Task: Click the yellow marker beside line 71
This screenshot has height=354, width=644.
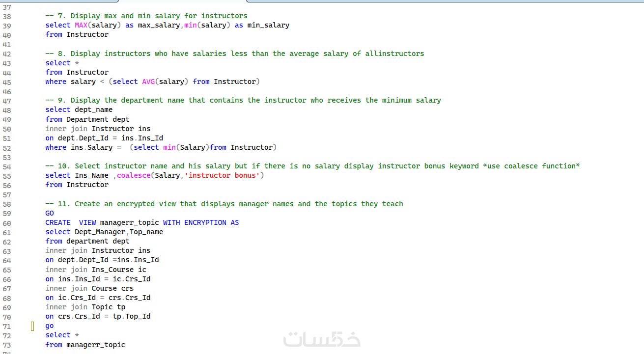Action: (32, 326)
